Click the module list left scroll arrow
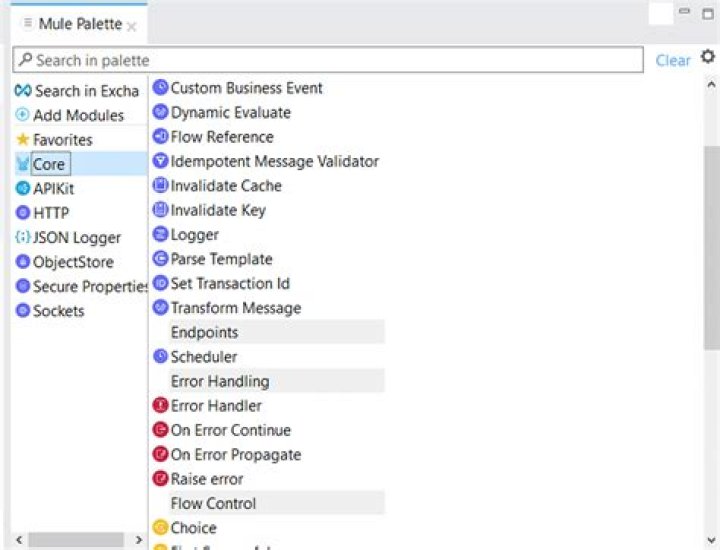The width and height of the screenshot is (720, 550). tap(19, 539)
